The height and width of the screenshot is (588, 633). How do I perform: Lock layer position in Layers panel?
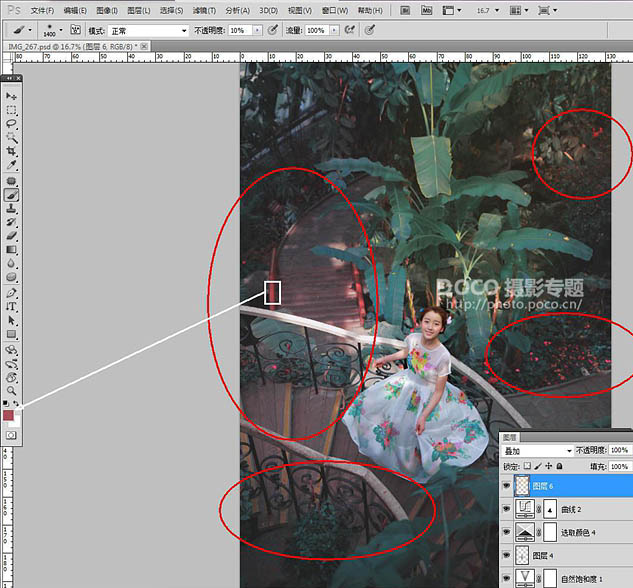coord(549,466)
